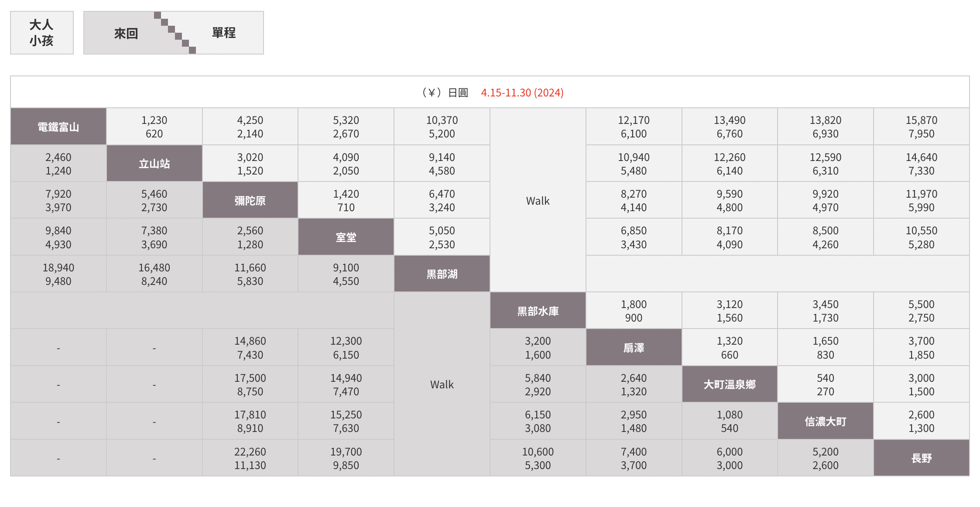Select the 15,870 / 7,950 fare cell
The width and height of the screenshot is (980, 507).
[921, 127]
